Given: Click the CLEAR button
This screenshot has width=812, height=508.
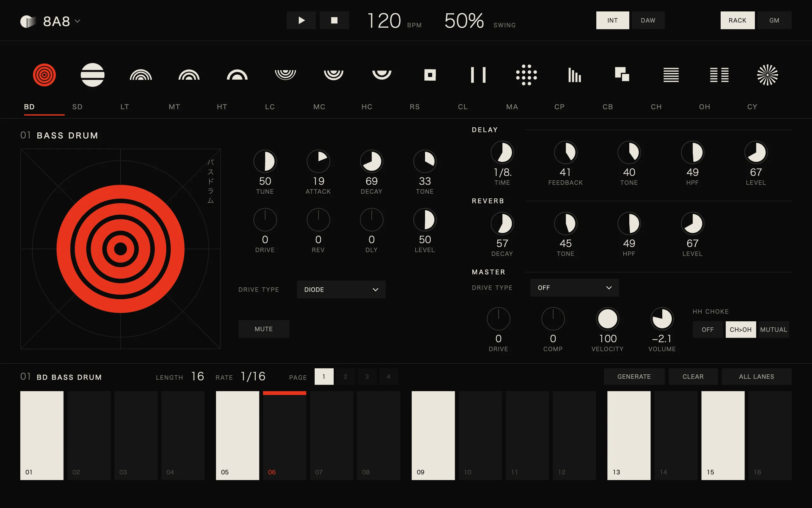Looking at the screenshot, I should point(693,377).
